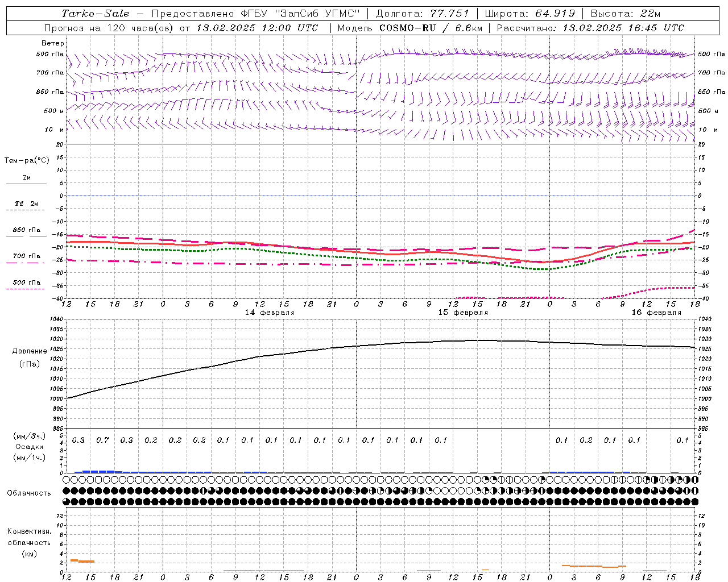Screen dimensions: 728x582
Task: Click the left '500 м' wind level label
Action: [54, 111]
